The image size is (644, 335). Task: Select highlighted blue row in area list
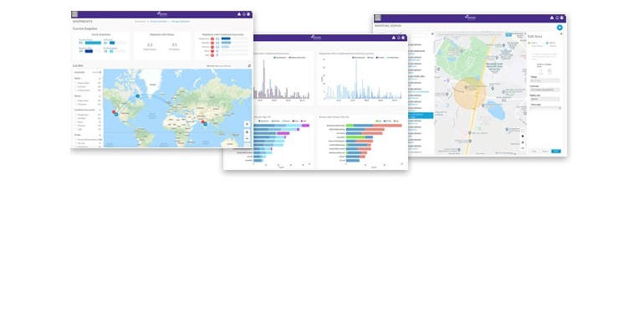pos(421,114)
